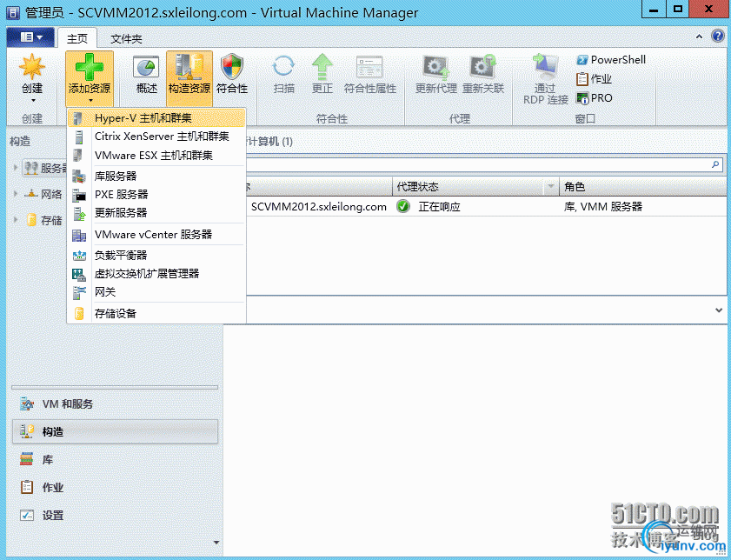The height and width of the screenshot is (560, 731).
Task: Choose PXE 服务器 from the menu
Action: point(156,195)
